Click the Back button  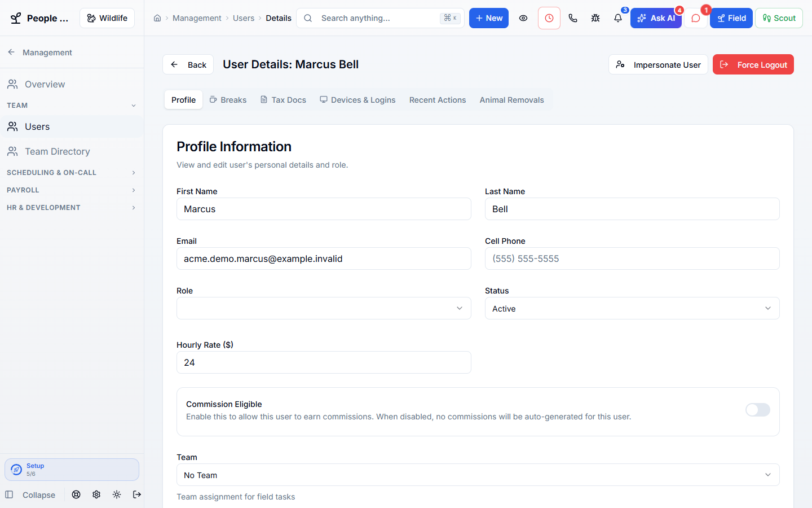click(188, 64)
